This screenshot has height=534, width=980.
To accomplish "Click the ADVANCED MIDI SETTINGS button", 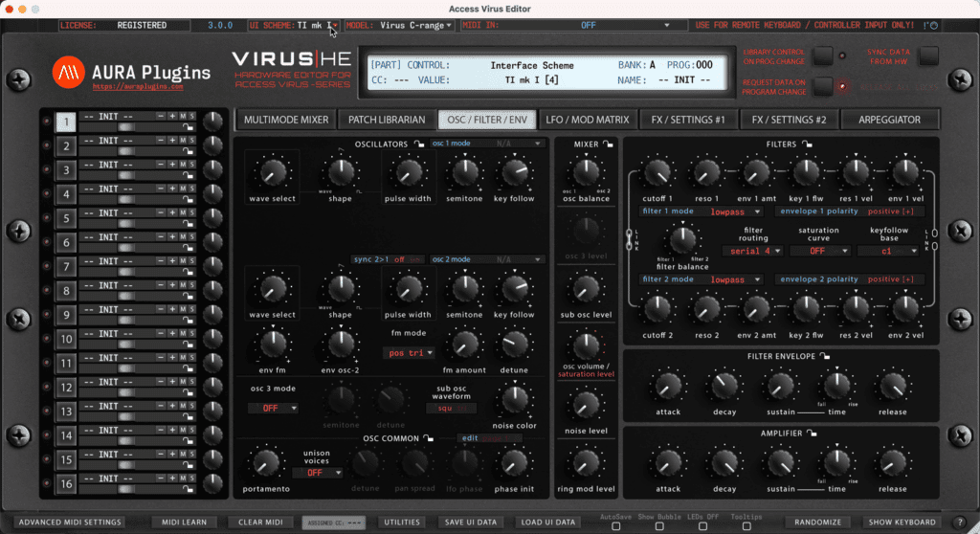I will (70, 523).
